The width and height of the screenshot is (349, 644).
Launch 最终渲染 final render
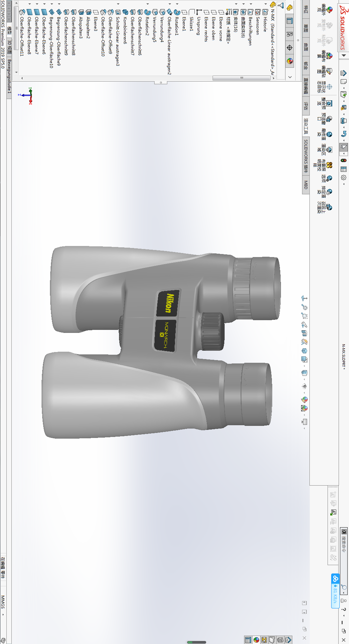(x=330, y=134)
